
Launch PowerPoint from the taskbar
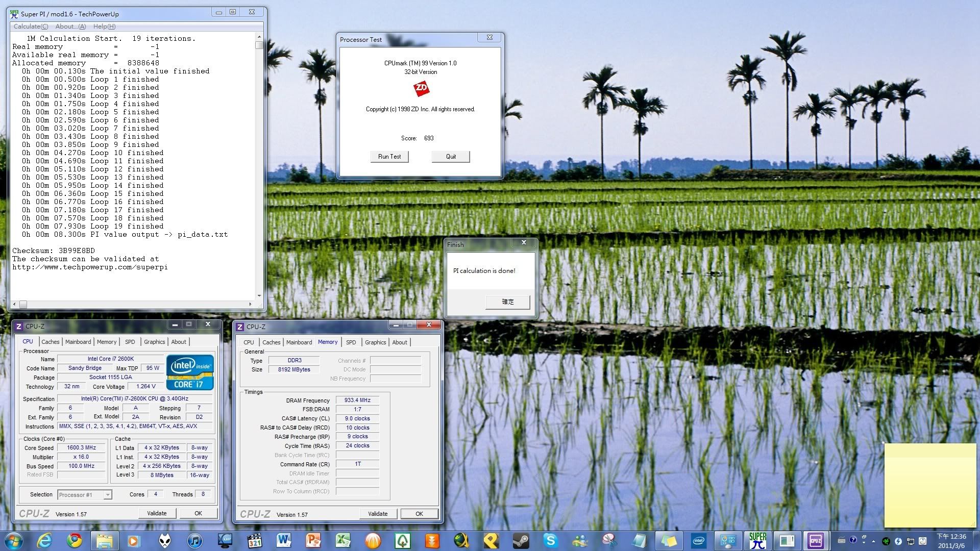pos(313,540)
